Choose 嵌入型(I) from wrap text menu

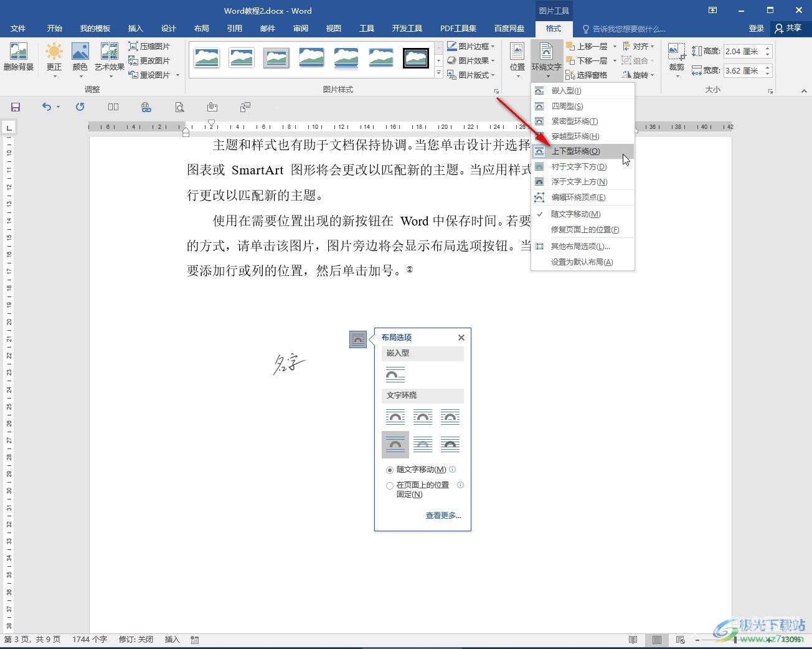(583, 91)
